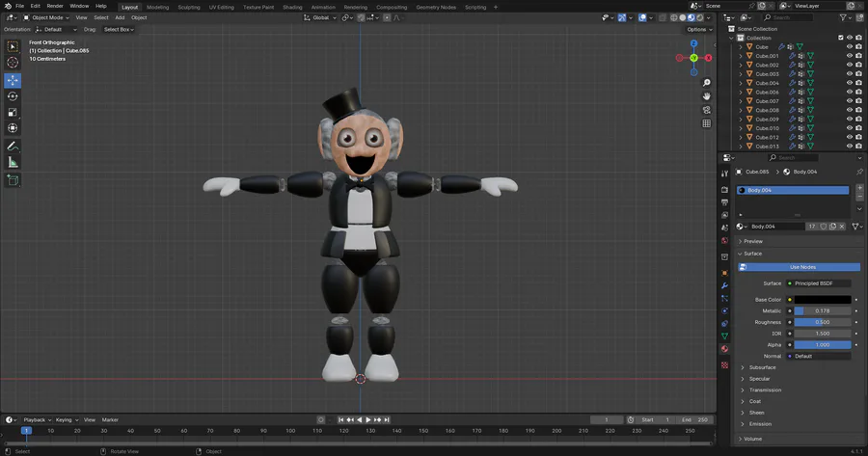Switch to the Sculpting workspace tab
Screen dimensions: 868x456
click(189, 7)
